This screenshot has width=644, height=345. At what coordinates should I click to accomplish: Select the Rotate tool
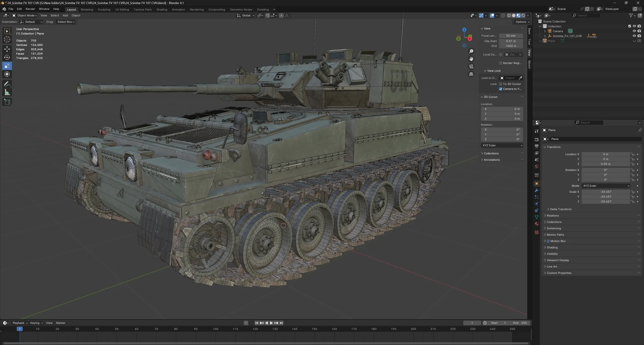coord(7,57)
